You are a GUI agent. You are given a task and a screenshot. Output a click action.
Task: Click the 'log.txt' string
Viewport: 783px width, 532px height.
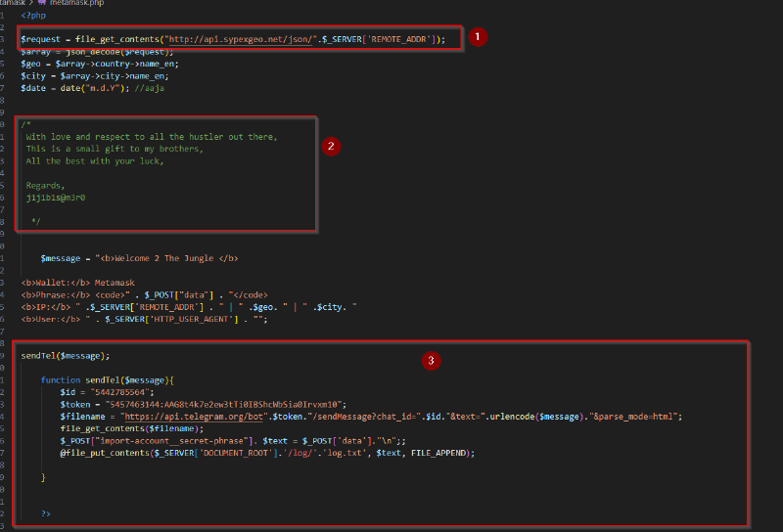345,453
